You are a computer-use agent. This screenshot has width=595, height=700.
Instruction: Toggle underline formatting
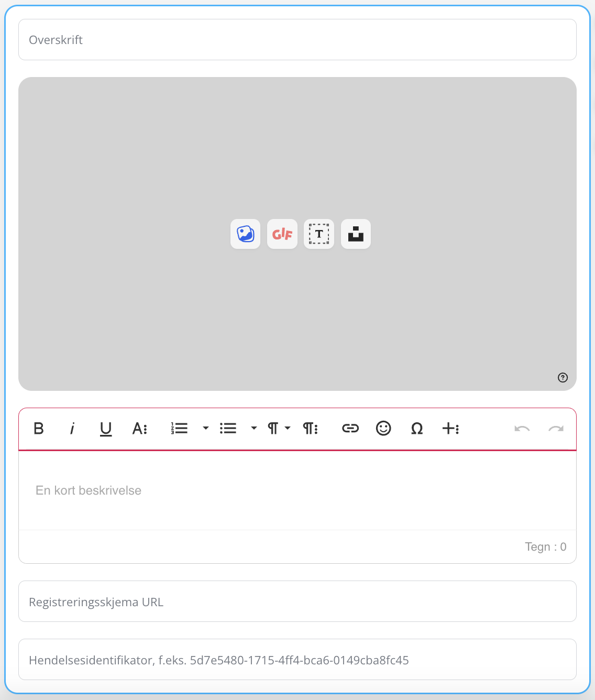(x=106, y=429)
